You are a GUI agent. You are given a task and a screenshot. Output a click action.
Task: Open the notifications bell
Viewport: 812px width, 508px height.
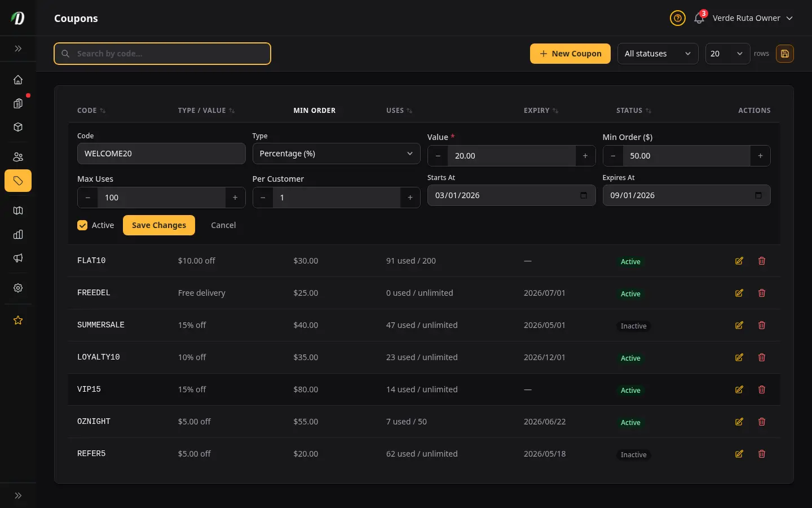[699, 18]
